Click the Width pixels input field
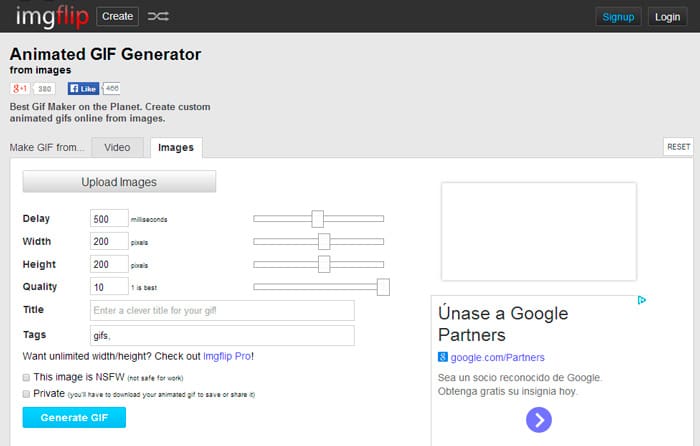The height and width of the screenshot is (446, 700). 109,242
